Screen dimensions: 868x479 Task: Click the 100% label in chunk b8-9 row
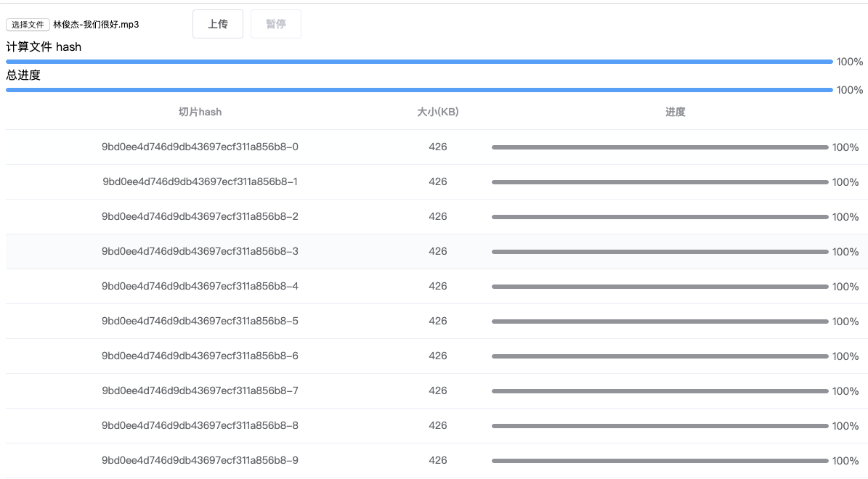845,461
